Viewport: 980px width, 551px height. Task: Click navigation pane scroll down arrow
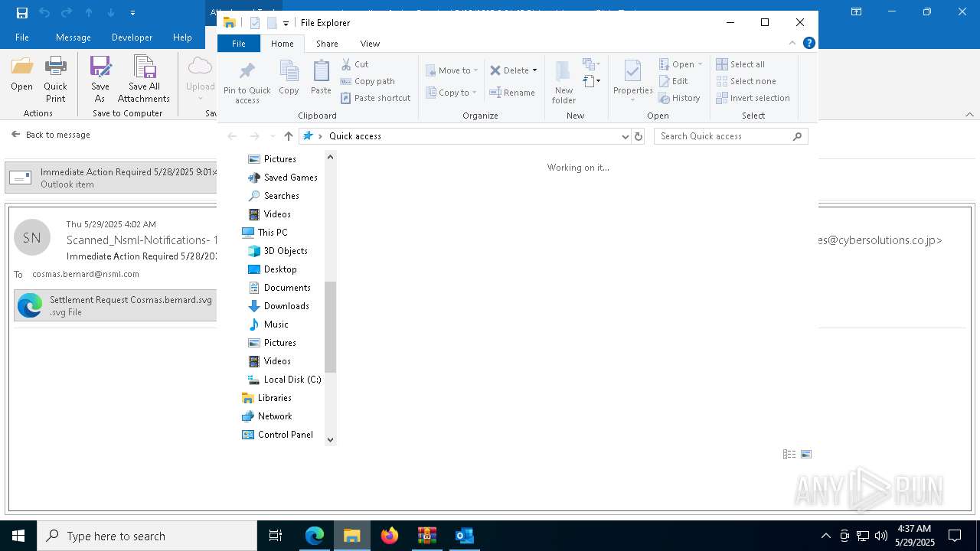point(330,439)
